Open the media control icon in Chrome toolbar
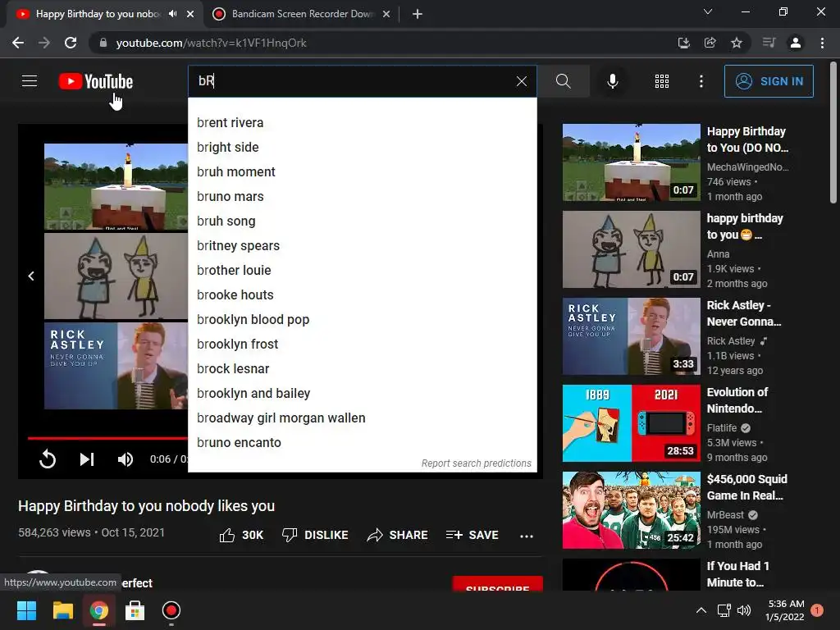Image resolution: width=840 pixels, height=630 pixels. [769, 43]
